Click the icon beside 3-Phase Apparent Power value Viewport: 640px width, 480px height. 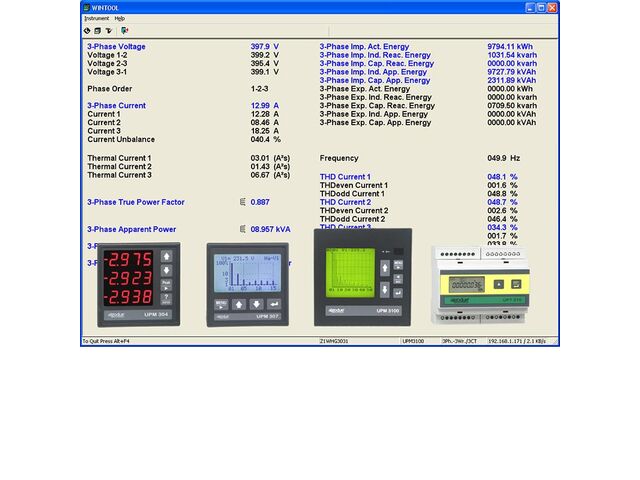[242, 229]
